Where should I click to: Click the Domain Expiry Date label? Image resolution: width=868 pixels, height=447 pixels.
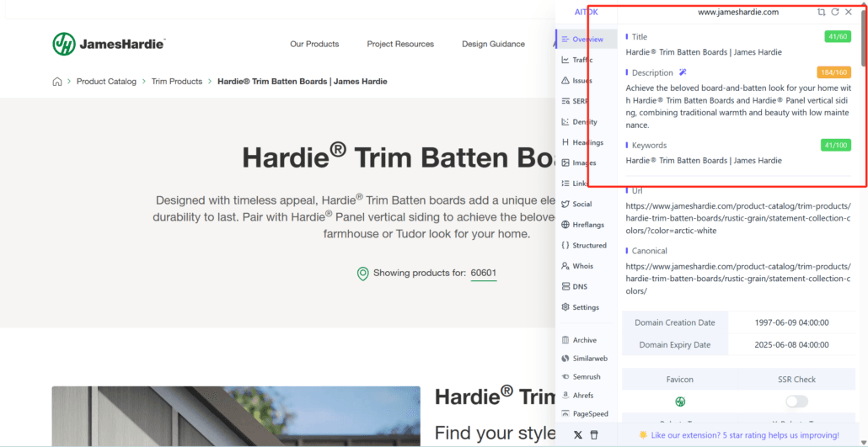point(675,344)
